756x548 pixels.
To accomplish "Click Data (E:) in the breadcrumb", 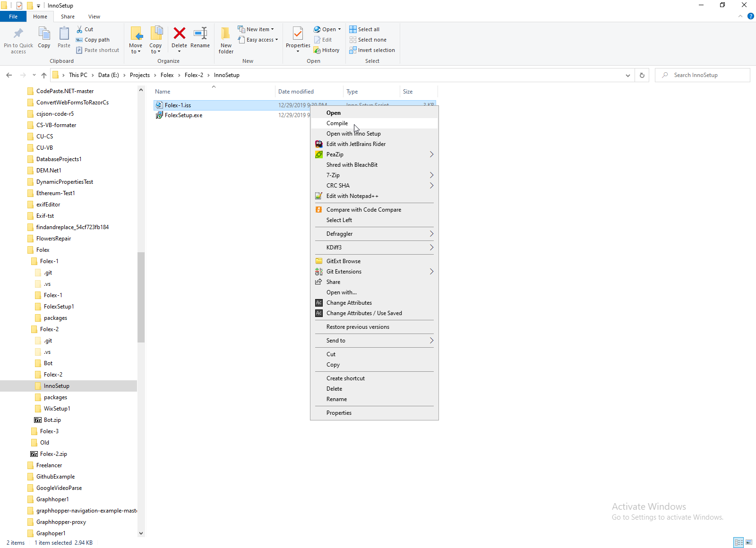I will pyautogui.click(x=108, y=75).
